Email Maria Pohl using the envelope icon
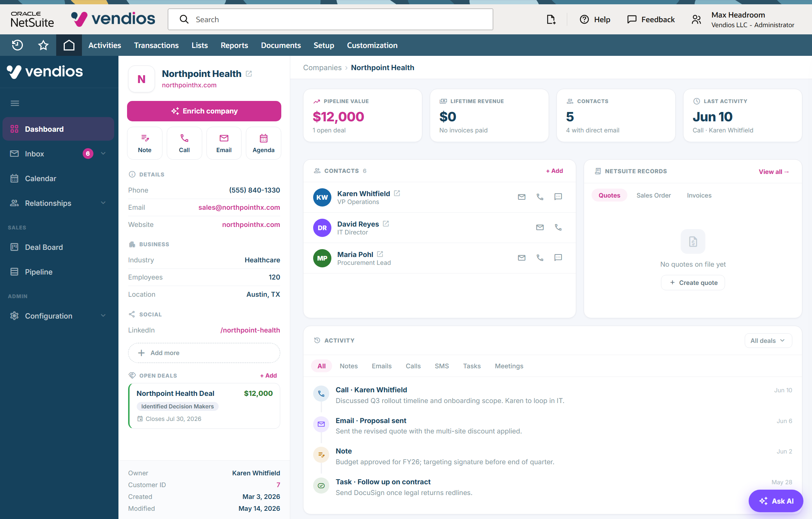The image size is (812, 519). 522,258
